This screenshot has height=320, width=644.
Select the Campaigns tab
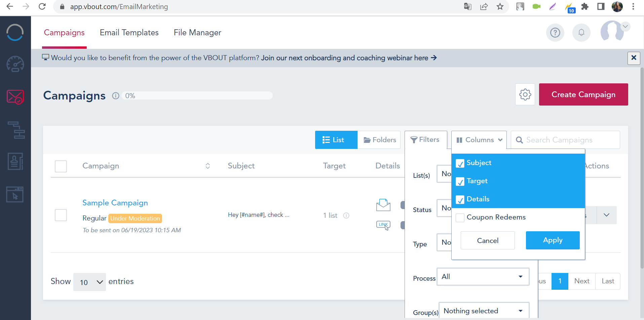[x=64, y=33]
